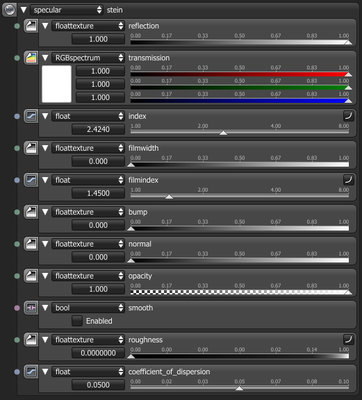The height and width of the screenshot is (400, 362).
Task: Click the RGB spectrum icon for transmission
Action: pos(31,58)
